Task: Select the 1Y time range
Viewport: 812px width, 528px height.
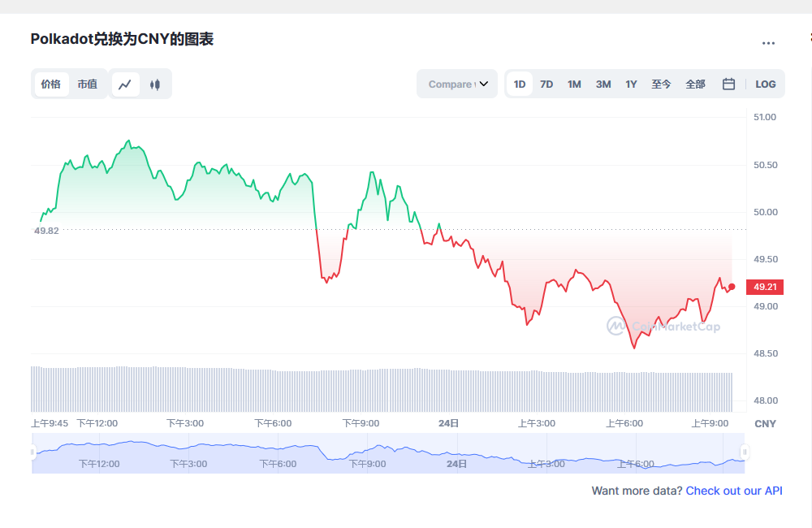Action: pos(631,84)
